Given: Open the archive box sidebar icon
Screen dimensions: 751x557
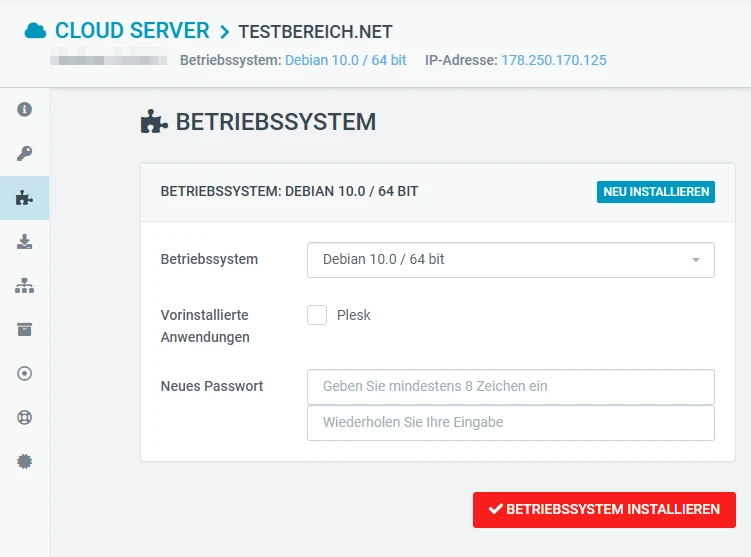Looking at the screenshot, I should coord(25,330).
